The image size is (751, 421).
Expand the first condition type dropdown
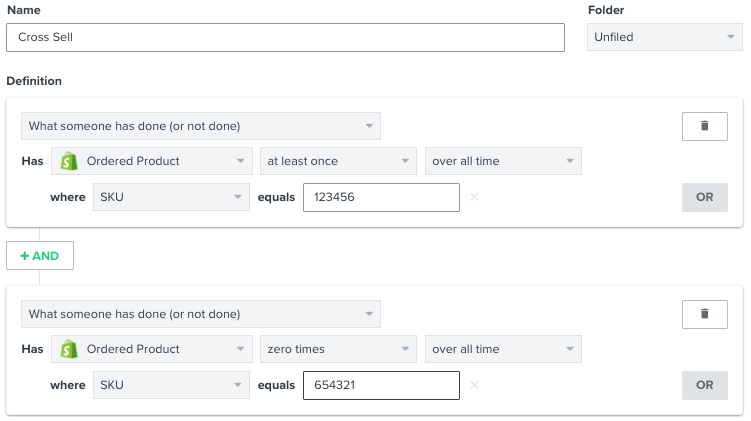tap(200, 126)
